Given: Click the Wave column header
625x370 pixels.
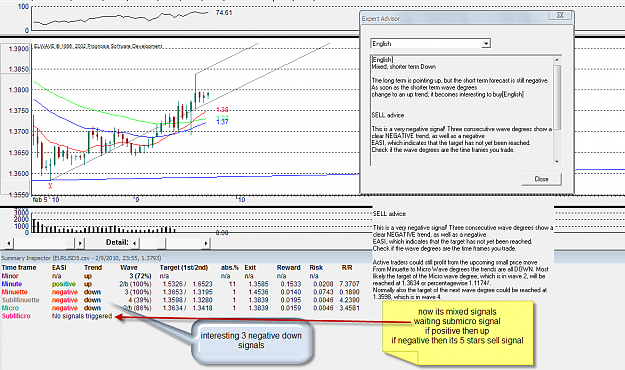Looking at the screenshot, I should [129, 268].
